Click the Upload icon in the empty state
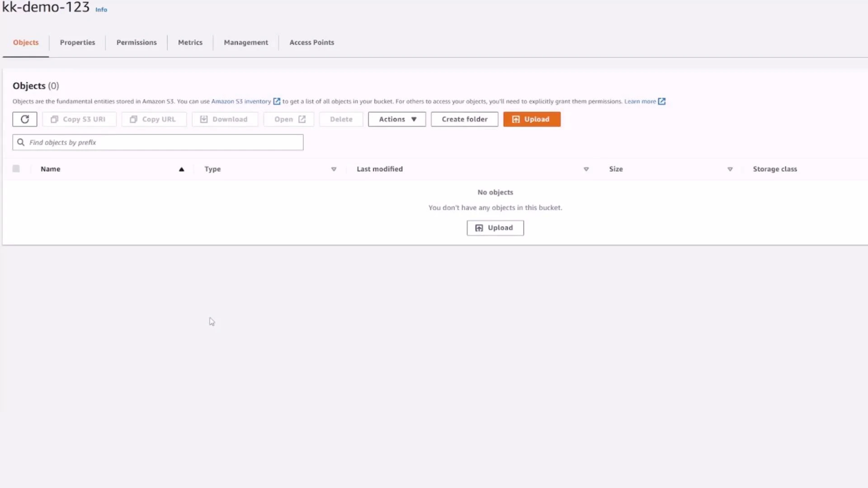The image size is (868, 488). (480, 228)
